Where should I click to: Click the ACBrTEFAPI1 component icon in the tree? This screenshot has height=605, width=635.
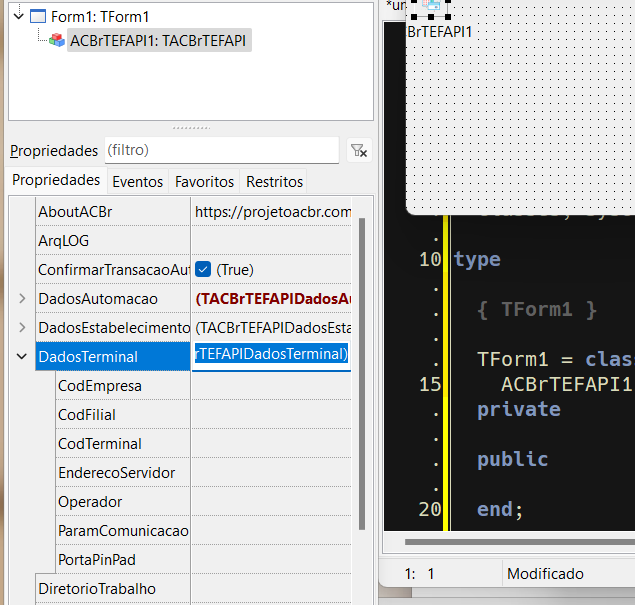(x=57, y=40)
